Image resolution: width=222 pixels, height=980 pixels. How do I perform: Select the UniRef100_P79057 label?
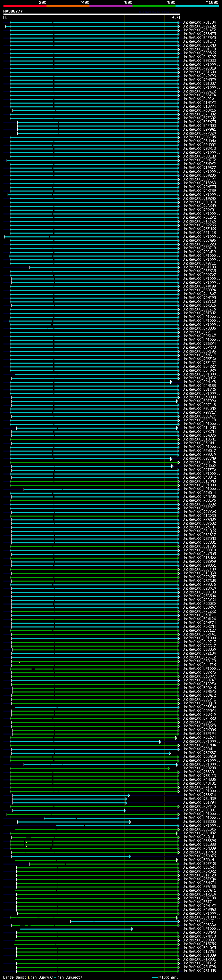(x=199, y=577)
